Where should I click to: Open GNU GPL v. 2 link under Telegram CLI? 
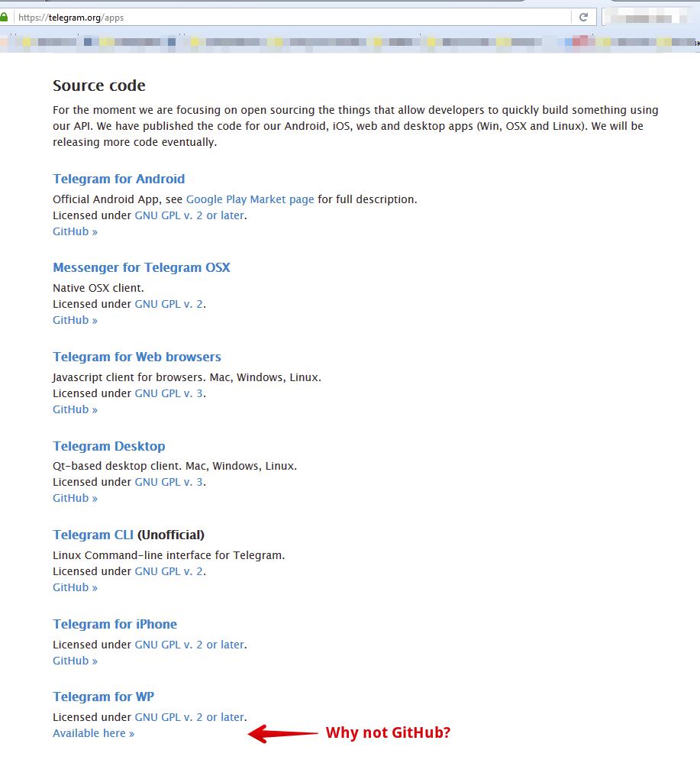(x=169, y=572)
